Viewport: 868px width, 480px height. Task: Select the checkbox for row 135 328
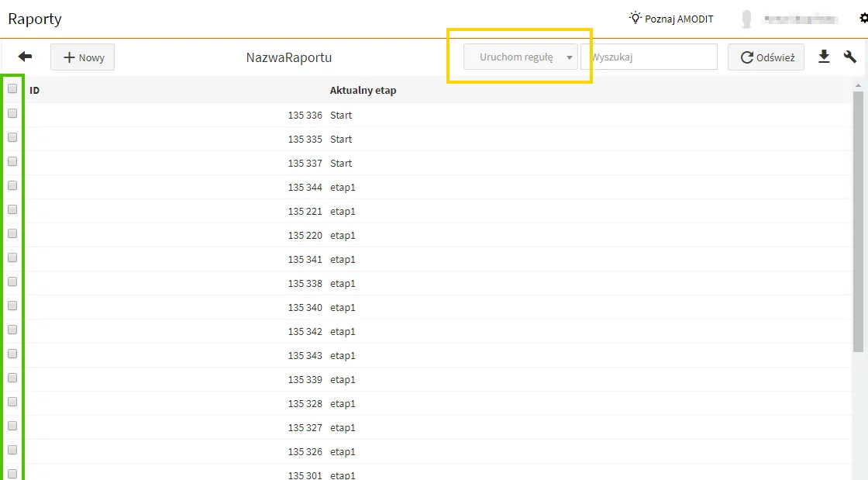pos(12,402)
